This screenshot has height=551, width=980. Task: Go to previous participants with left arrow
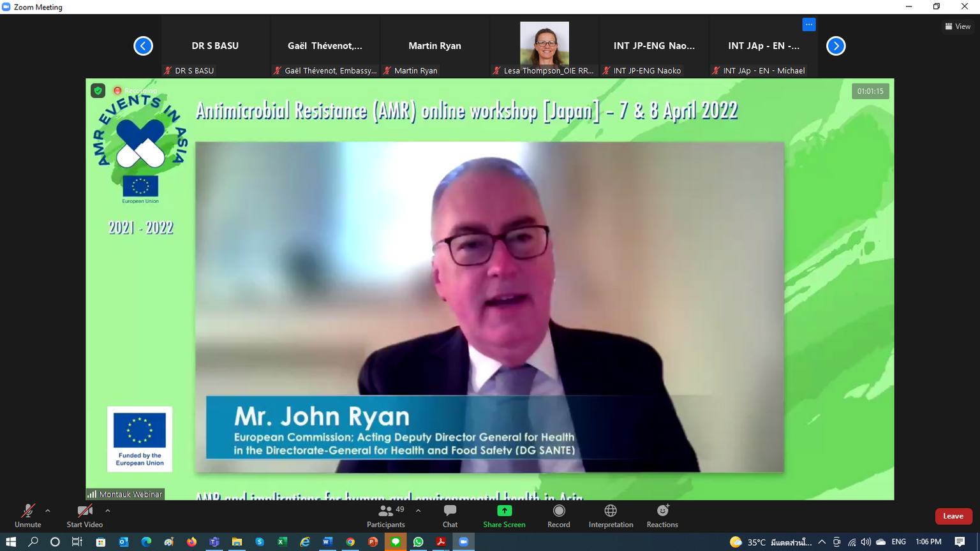[x=143, y=46]
